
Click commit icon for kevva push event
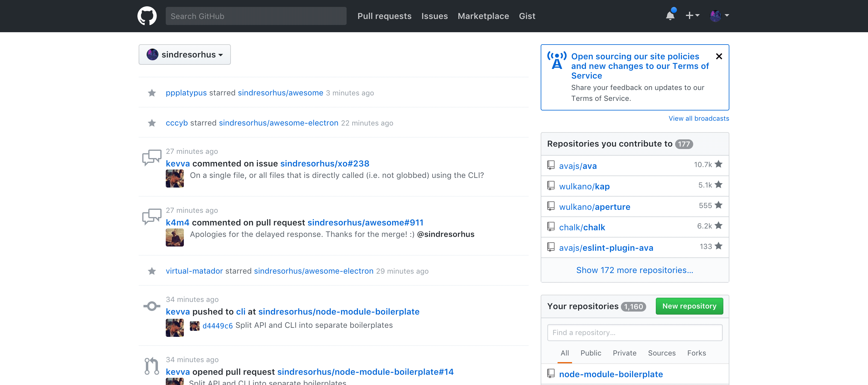click(152, 306)
